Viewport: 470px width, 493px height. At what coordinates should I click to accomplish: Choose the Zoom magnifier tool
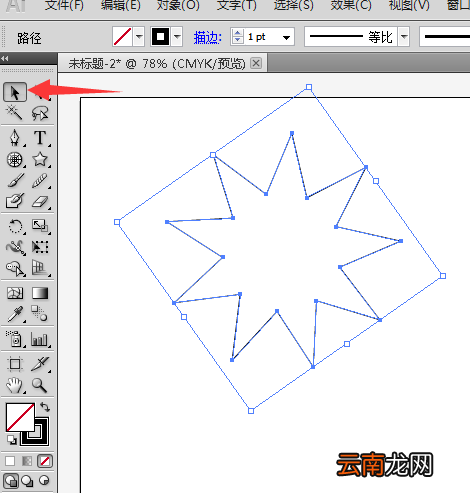[x=39, y=385]
